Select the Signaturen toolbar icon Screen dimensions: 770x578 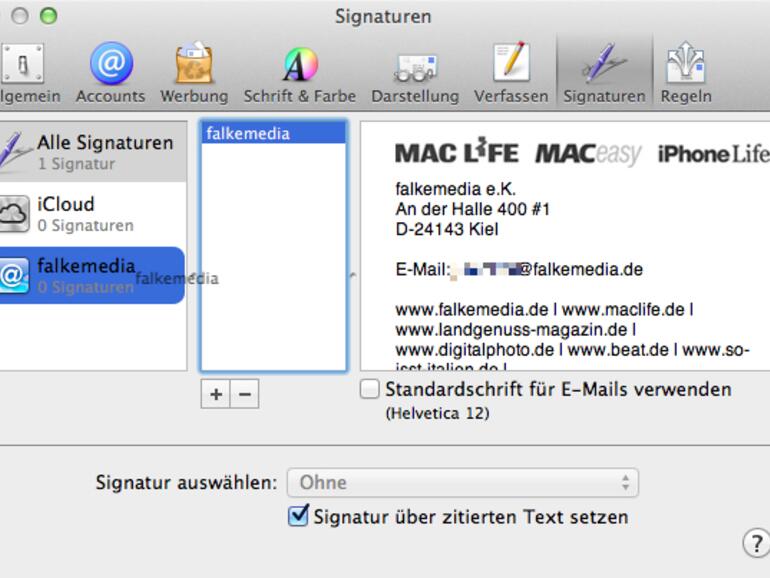604,63
